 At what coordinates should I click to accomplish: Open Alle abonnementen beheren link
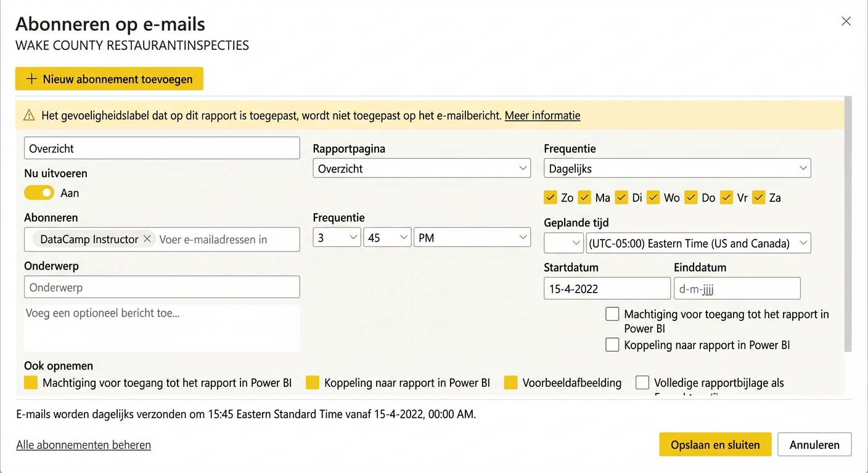(x=83, y=445)
